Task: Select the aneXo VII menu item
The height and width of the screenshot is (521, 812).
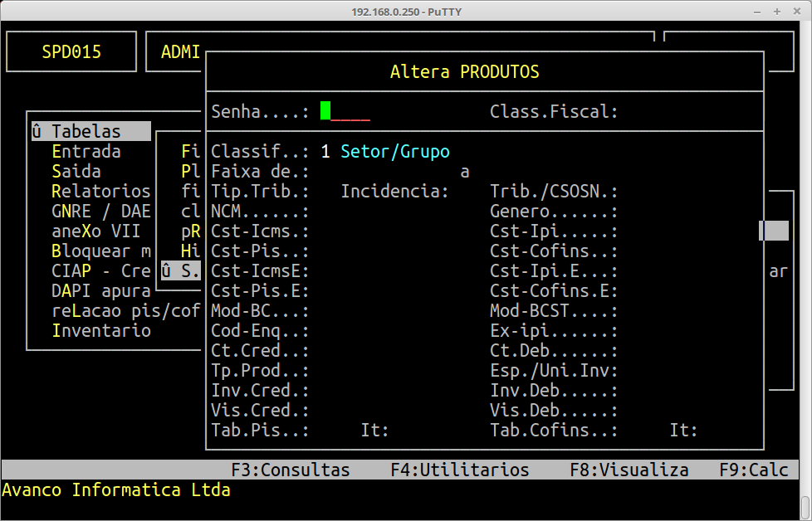Action: pyautogui.click(x=95, y=231)
